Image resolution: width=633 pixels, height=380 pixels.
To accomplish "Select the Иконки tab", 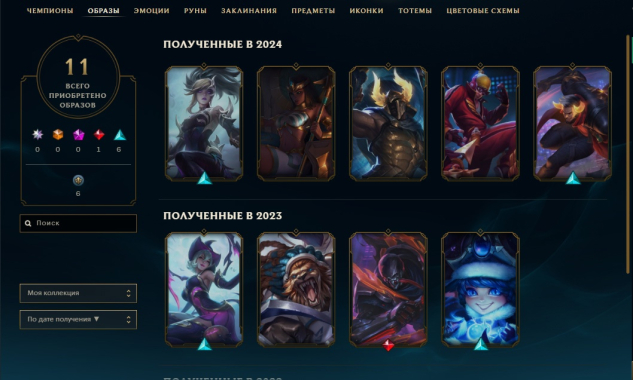I will [367, 11].
